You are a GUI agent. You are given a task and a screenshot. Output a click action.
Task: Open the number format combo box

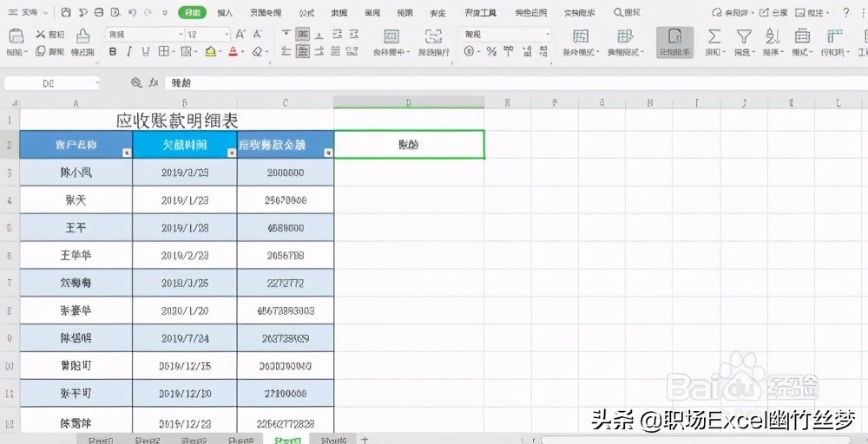[507, 35]
